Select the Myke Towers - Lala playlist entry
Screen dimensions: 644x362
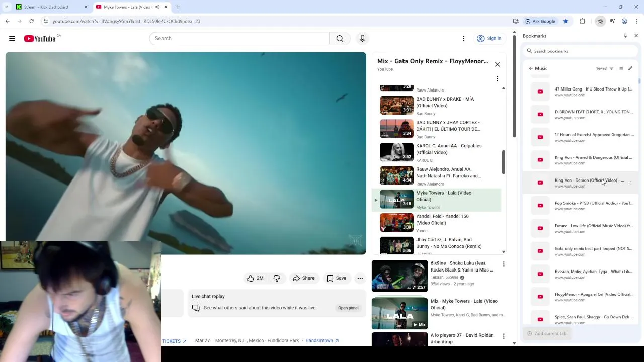click(437, 200)
